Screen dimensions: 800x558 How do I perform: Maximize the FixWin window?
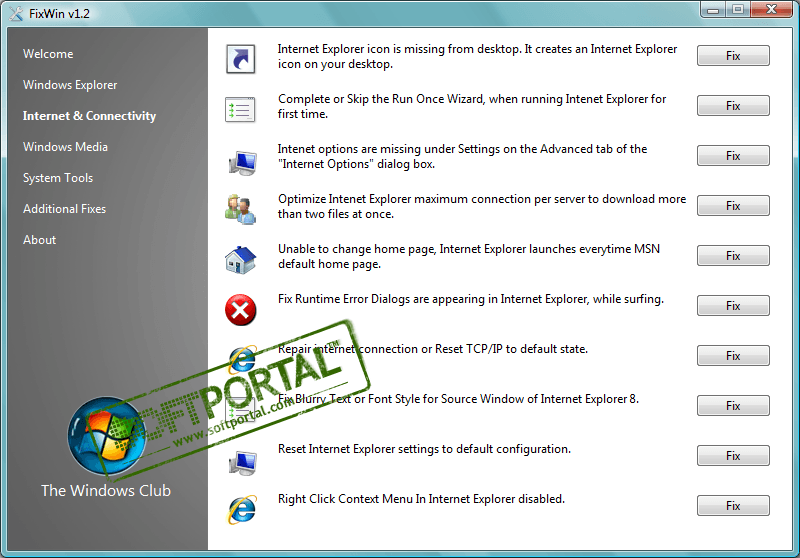coord(738,10)
